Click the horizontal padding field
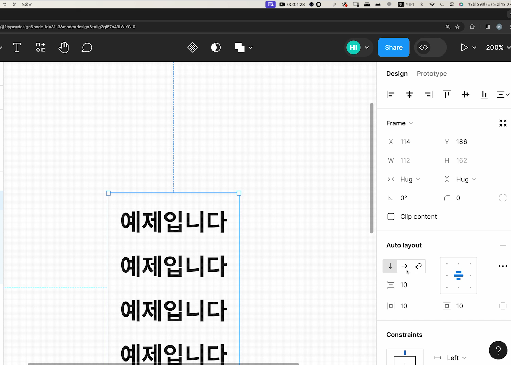The height and width of the screenshot is (365, 511). (411, 306)
